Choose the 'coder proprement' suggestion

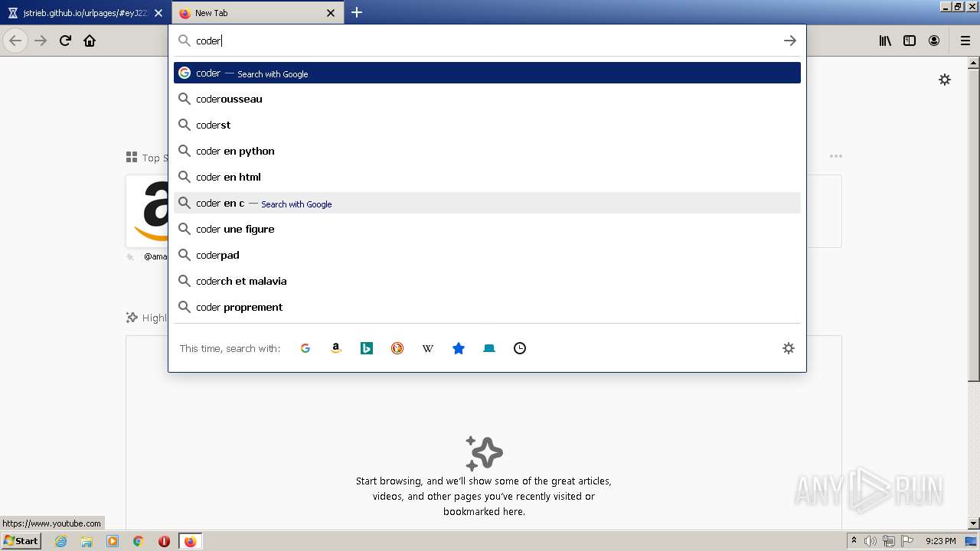(x=487, y=307)
